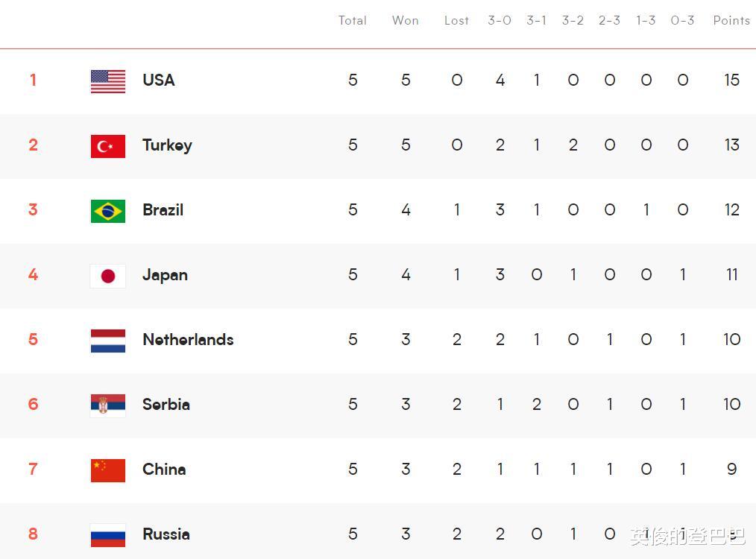The height and width of the screenshot is (559, 756).
Task: Click the Brazil flag icon
Action: (x=108, y=211)
